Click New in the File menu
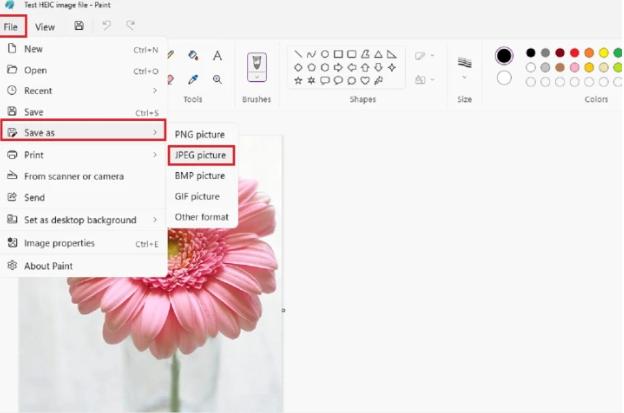This screenshot has height=413, width=624. (x=83, y=49)
